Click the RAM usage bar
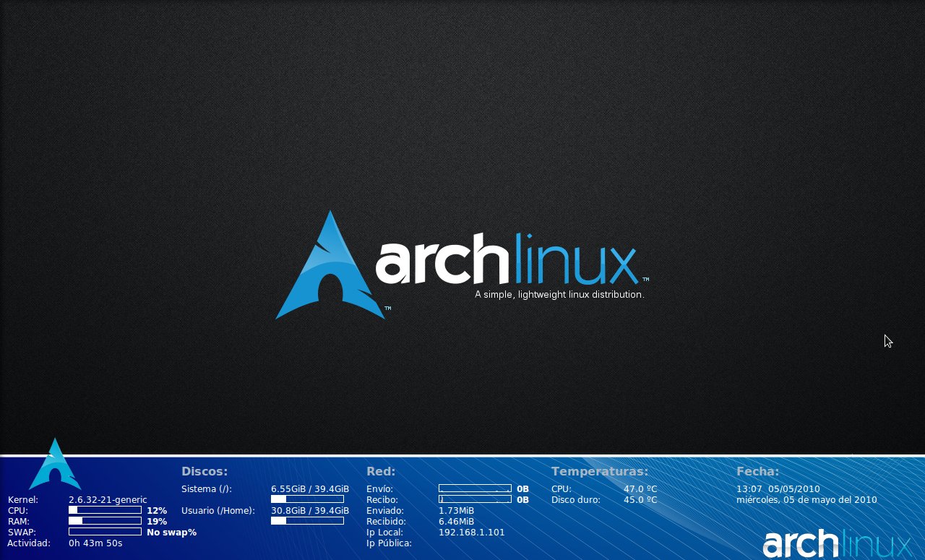 tap(105, 521)
